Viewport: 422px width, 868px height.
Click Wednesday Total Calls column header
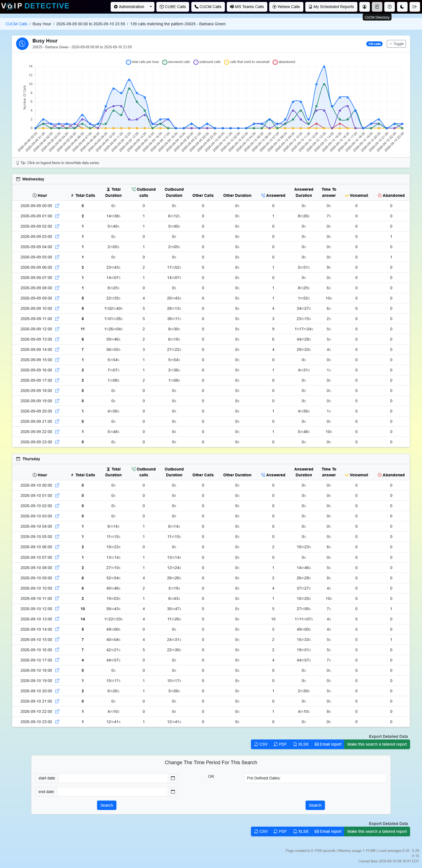click(83, 195)
